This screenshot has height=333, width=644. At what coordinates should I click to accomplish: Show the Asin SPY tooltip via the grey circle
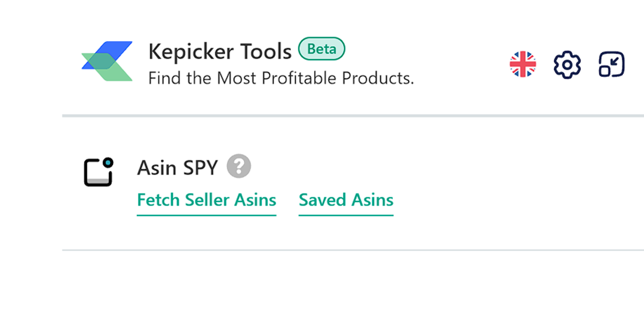pos(239,166)
